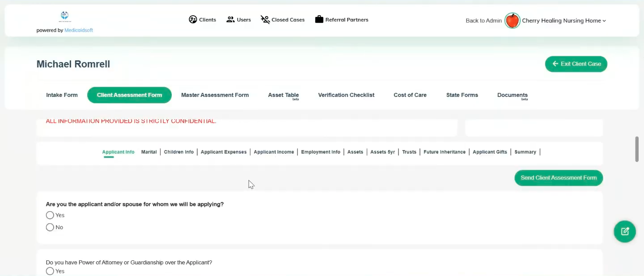This screenshot has width=644, height=276.
Task: Select the Applicant Info section
Action: pyautogui.click(x=118, y=152)
